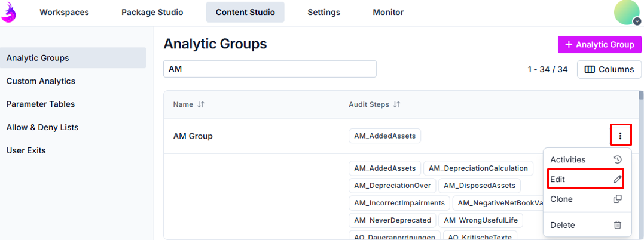Click the search field containing AM
Image resolution: width=644 pixels, height=240 pixels.
[x=270, y=69]
